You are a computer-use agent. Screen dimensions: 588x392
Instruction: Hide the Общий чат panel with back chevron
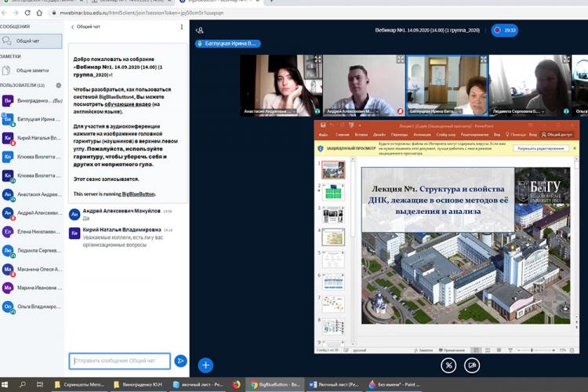73,27
